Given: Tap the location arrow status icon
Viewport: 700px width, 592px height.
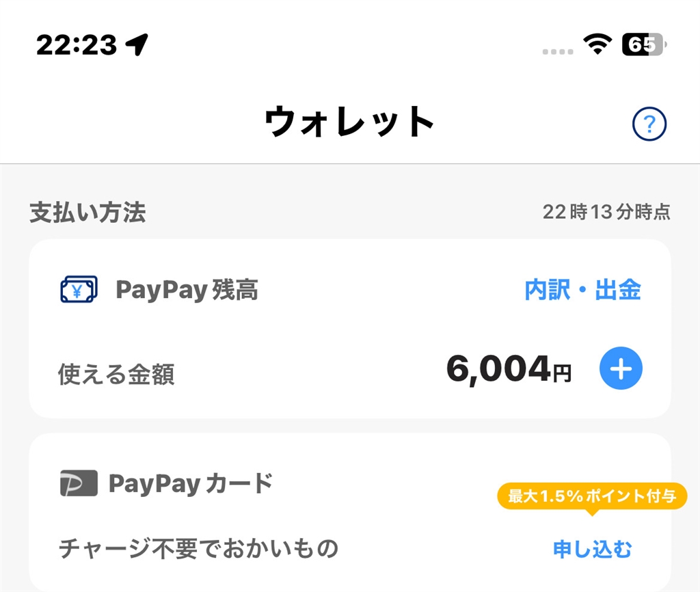Looking at the screenshot, I should [x=137, y=45].
